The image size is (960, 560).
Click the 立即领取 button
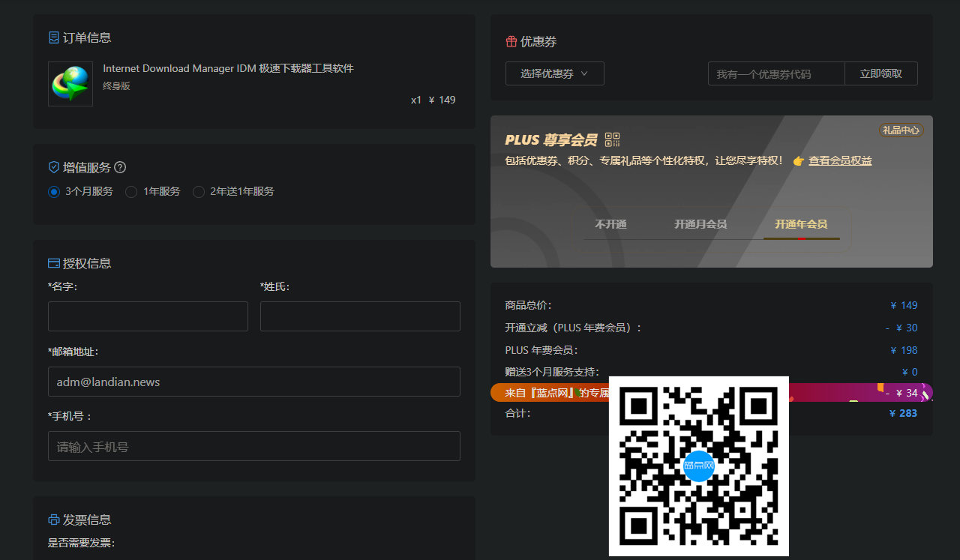pyautogui.click(x=881, y=73)
